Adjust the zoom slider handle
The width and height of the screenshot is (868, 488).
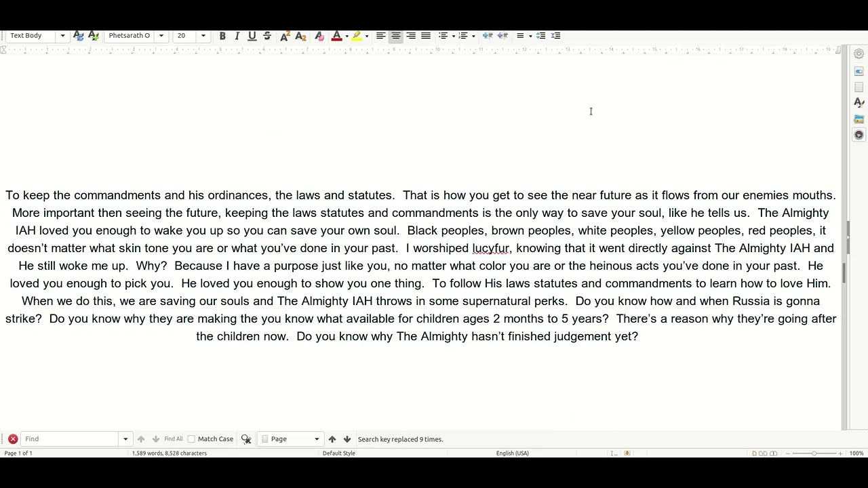[x=814, y=453]
